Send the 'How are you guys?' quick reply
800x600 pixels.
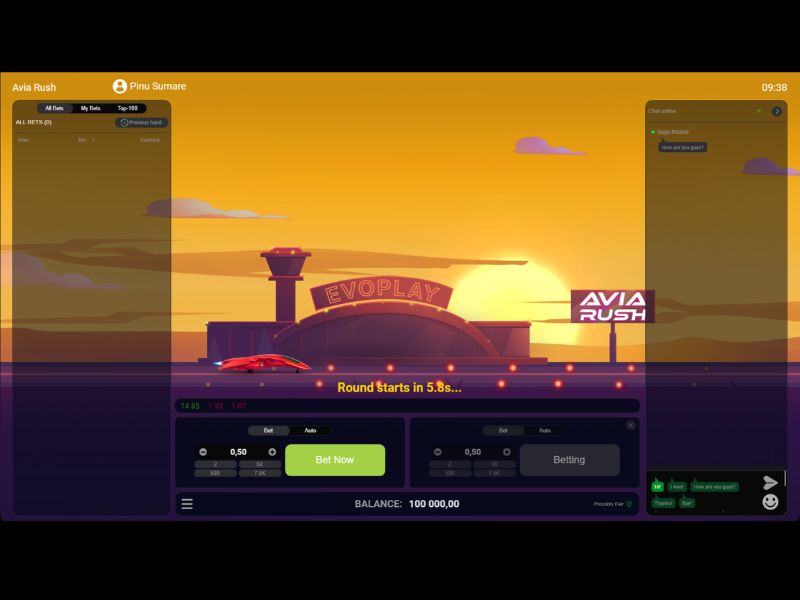tap(714, 486)
